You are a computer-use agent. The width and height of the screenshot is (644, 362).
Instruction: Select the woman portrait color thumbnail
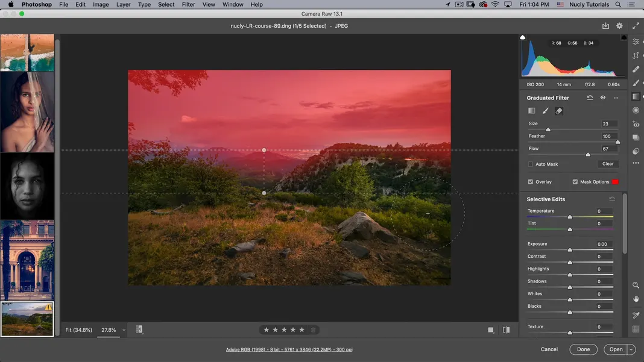(27, 111)
